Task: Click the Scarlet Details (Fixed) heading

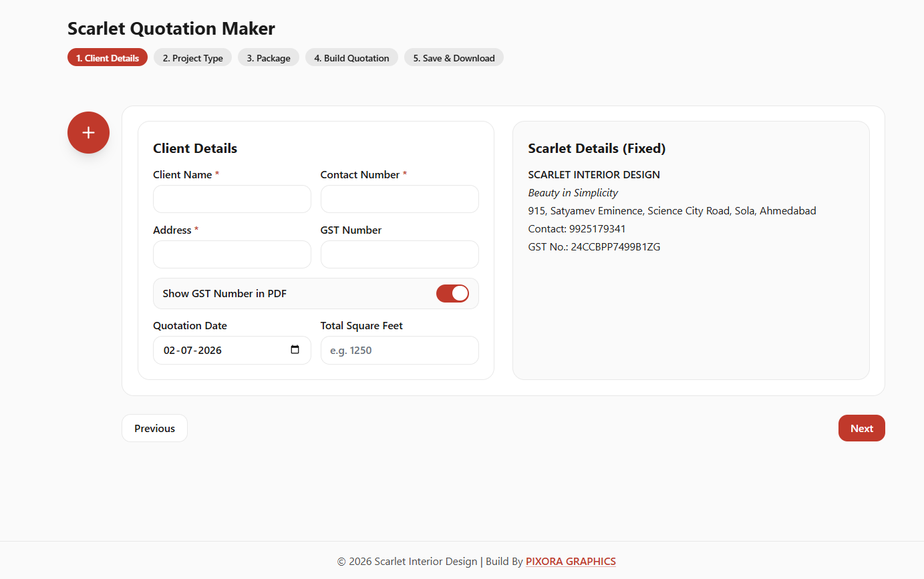Action: (x=597, y=148)
